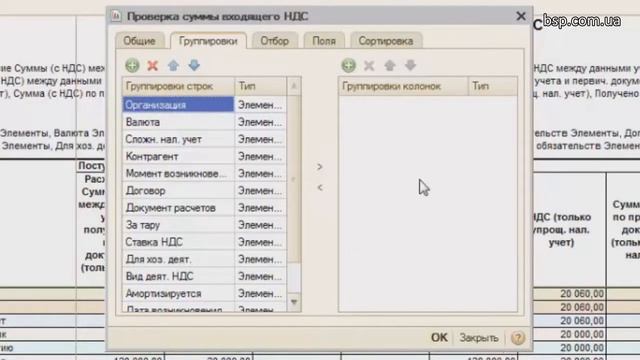This screenshot has width=640, height=360.
Task: Move row grouping down with blue arrow
Action: [x=194, y=65]
